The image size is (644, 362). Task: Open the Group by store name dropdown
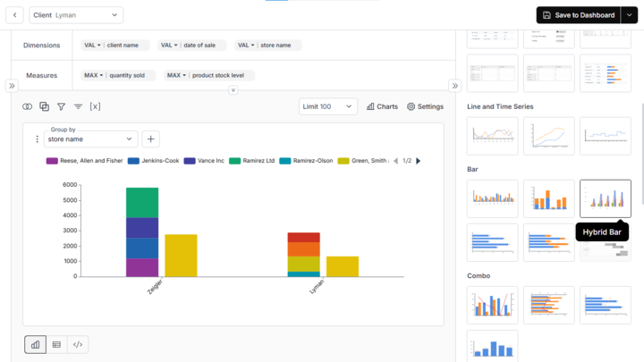coord(90,139)
